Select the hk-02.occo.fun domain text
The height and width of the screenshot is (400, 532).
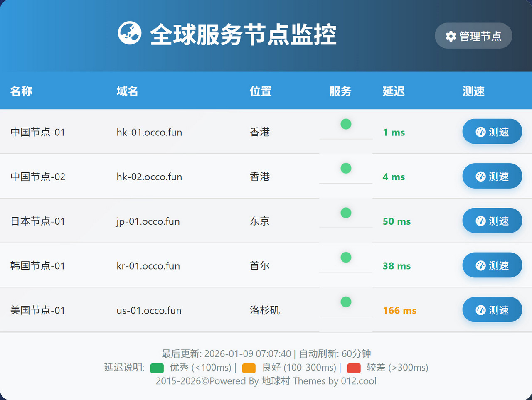tap(149, 177)
